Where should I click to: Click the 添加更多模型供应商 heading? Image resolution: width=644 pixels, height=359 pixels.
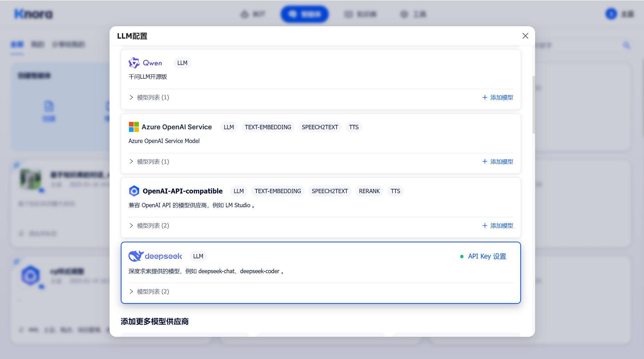click(155, 321)
